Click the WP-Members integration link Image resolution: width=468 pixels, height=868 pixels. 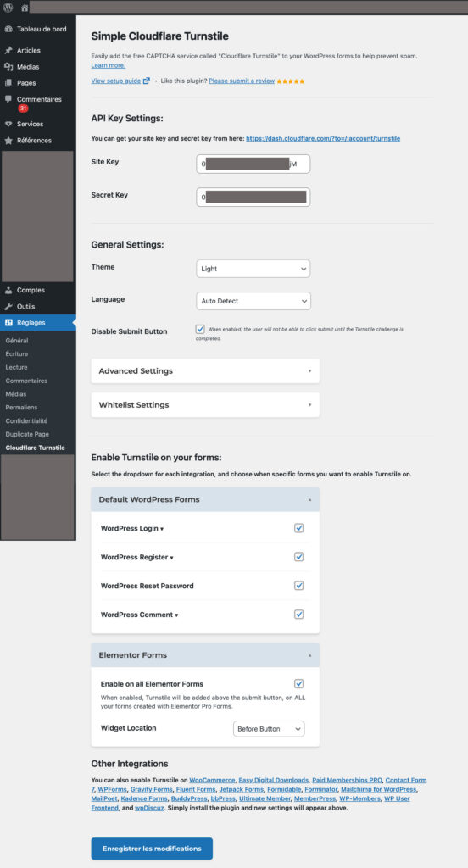359,798
